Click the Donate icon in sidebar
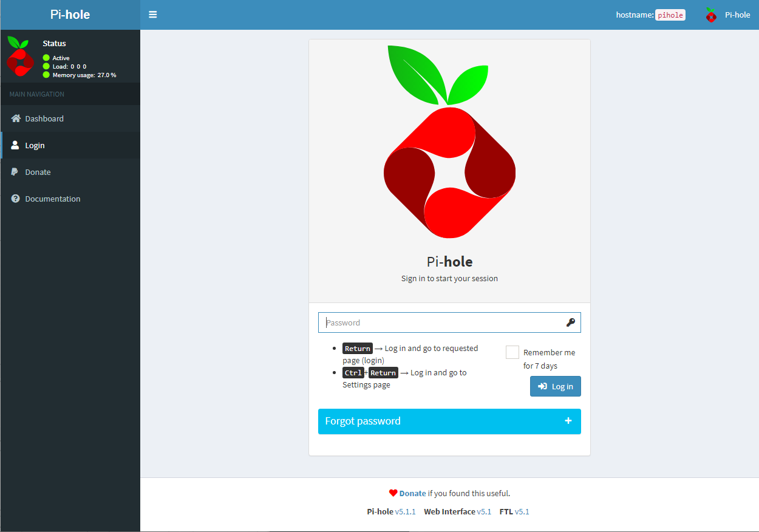Viewport: 759px width, 532px height. [15, 171]
